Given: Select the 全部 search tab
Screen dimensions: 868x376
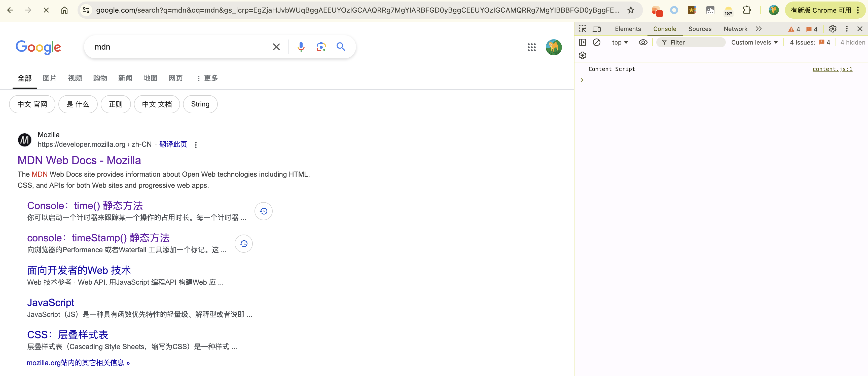Looking at the screenshot, I should [25, 78].
